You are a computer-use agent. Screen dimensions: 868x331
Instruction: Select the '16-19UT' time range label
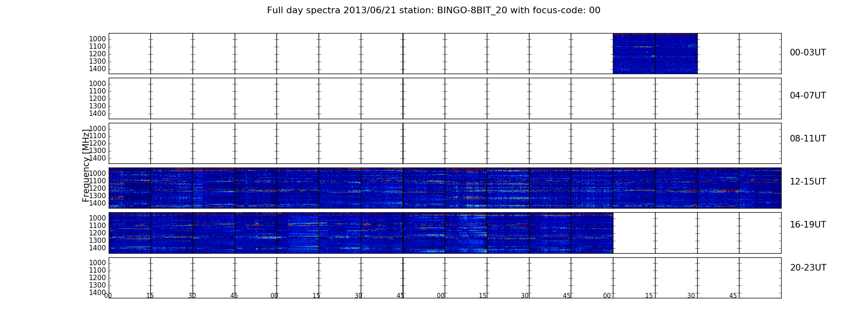pos(808,225)
